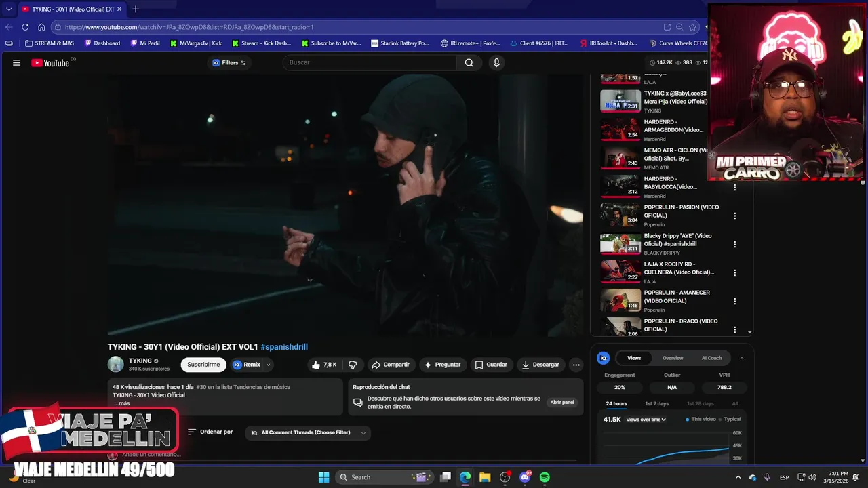Open Dashboard bookmark
Image resolution: width=868 pixels, height=488 pixels.
tap(102, 43)
